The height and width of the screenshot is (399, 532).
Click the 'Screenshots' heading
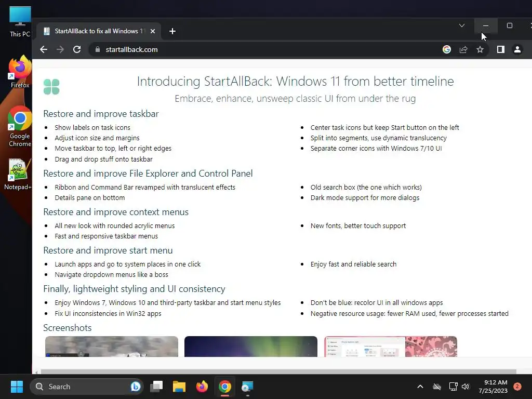point(67,328)
